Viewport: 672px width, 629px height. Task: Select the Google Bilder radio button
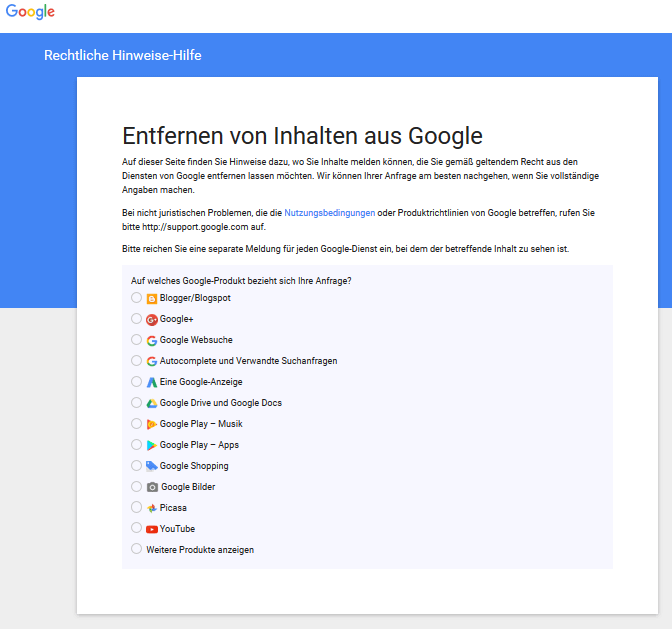[136, 486]
